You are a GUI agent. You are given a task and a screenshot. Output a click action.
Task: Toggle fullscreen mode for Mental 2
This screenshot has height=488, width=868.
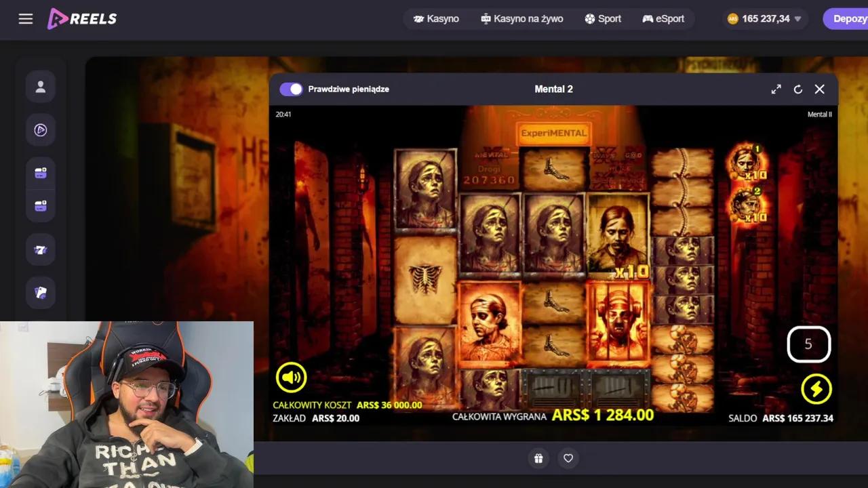click(x=776, y=89)
